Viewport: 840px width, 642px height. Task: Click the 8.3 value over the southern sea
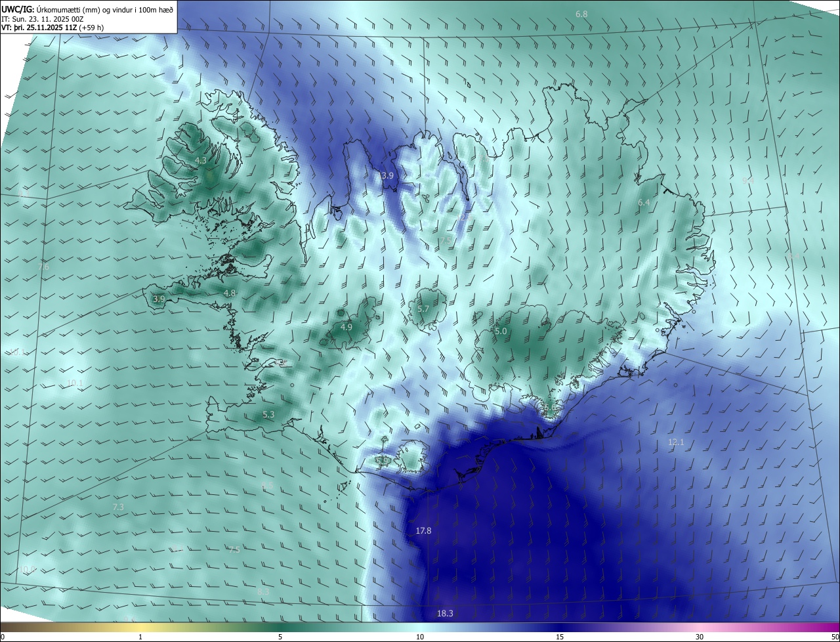coord(263,591)
